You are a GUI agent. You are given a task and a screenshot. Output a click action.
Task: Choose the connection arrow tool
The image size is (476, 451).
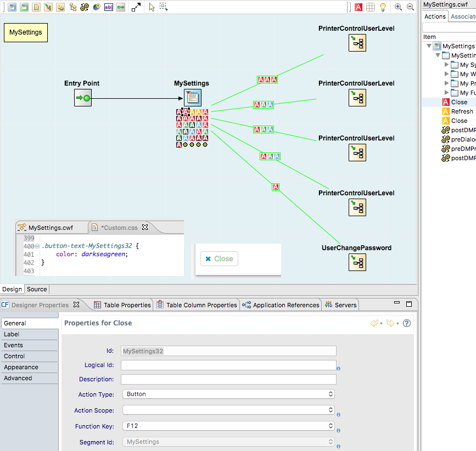tap(136, 7)
